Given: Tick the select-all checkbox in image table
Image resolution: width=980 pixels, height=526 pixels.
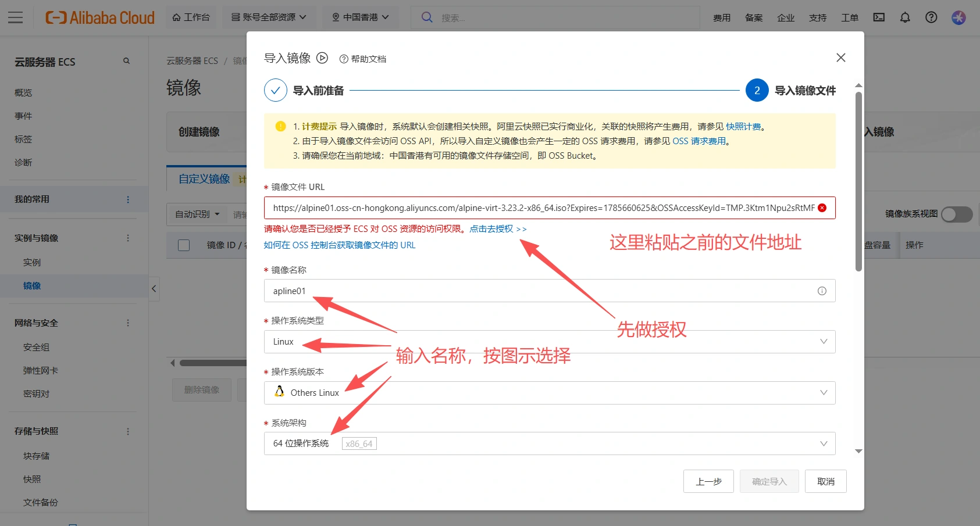Looking at the screenshot, I should (184, 245).
